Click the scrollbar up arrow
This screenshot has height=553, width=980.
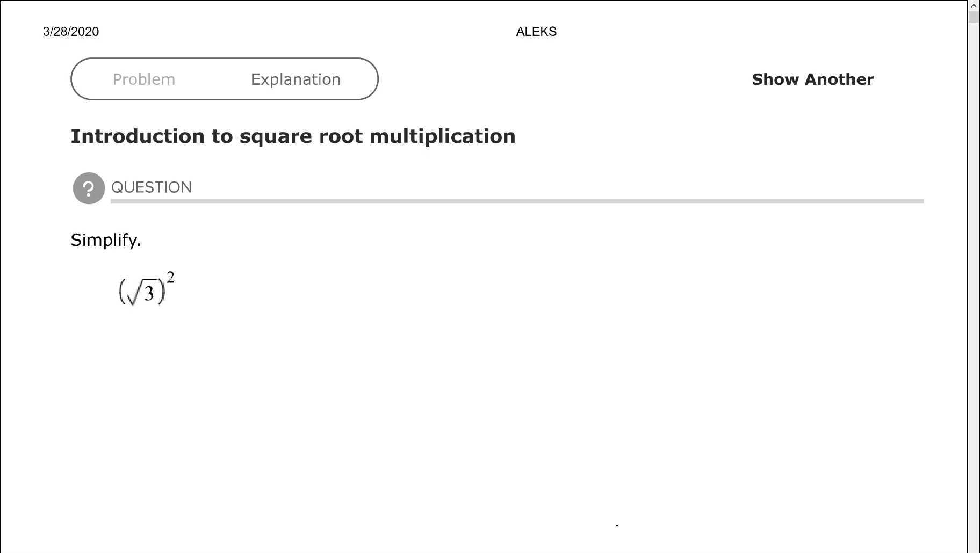tap(974, 6)
